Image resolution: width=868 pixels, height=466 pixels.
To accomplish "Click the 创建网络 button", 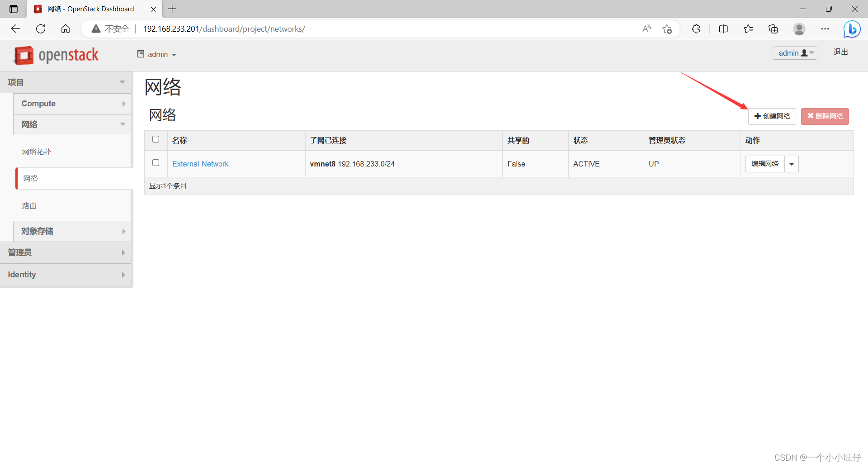I will 772,116.
